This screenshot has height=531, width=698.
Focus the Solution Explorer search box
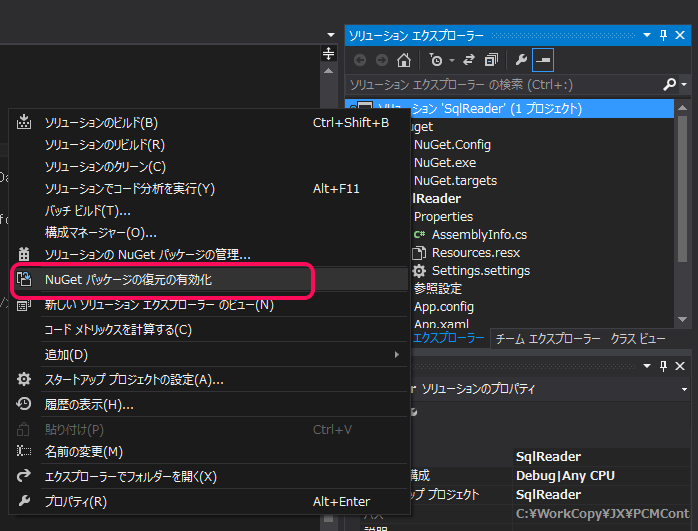(503, 84)
